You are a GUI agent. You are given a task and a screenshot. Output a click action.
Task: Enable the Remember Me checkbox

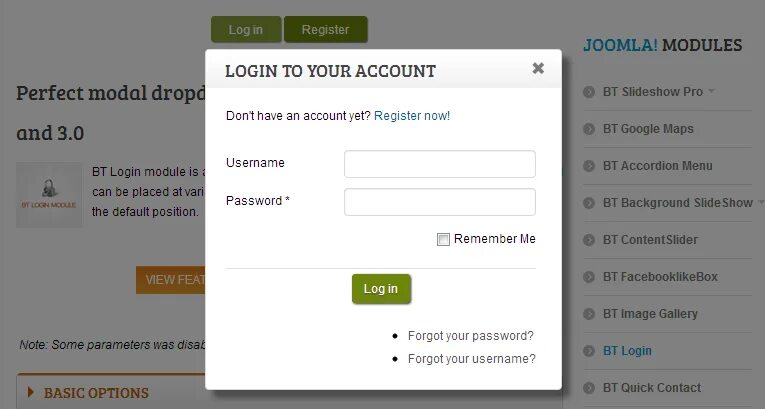pyautogui.click(x=443, y=240)
